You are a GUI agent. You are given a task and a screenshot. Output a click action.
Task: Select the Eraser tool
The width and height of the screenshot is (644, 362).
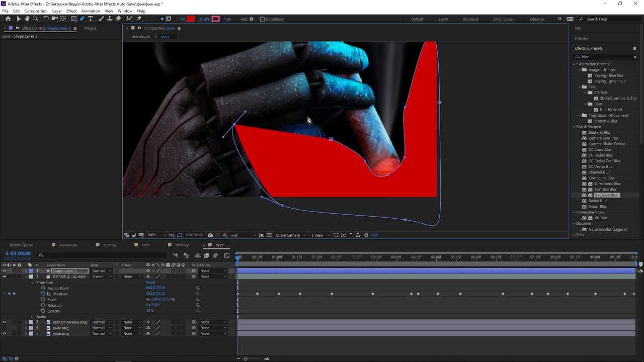click(x=118, y=19)
